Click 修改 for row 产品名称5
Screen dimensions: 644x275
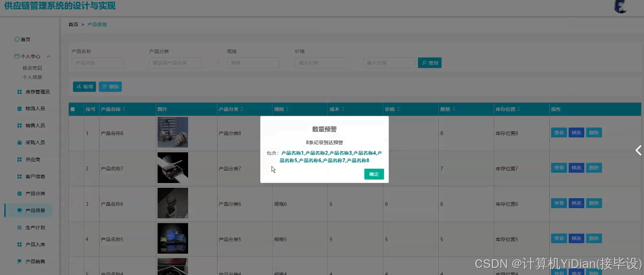coord(576,238)
